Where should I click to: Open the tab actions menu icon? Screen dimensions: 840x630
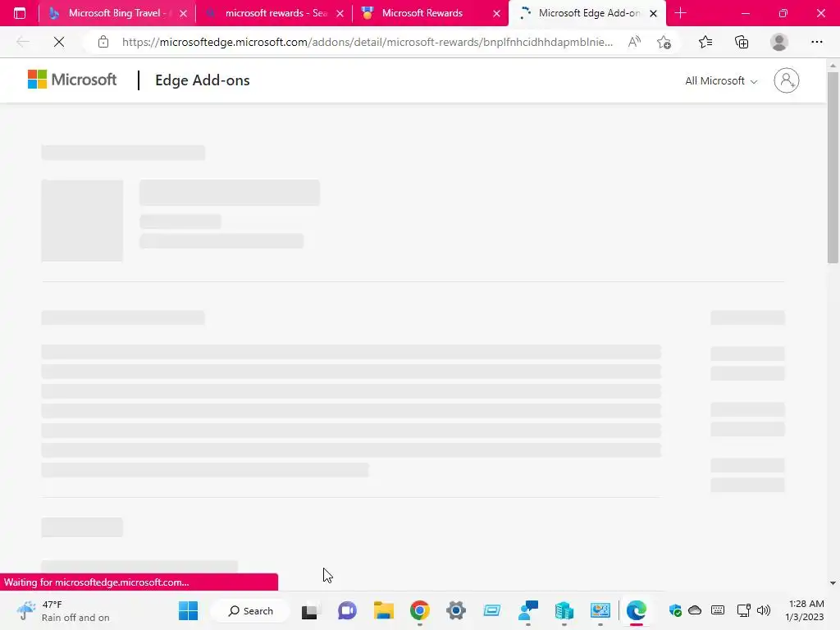tap(20, 13)
